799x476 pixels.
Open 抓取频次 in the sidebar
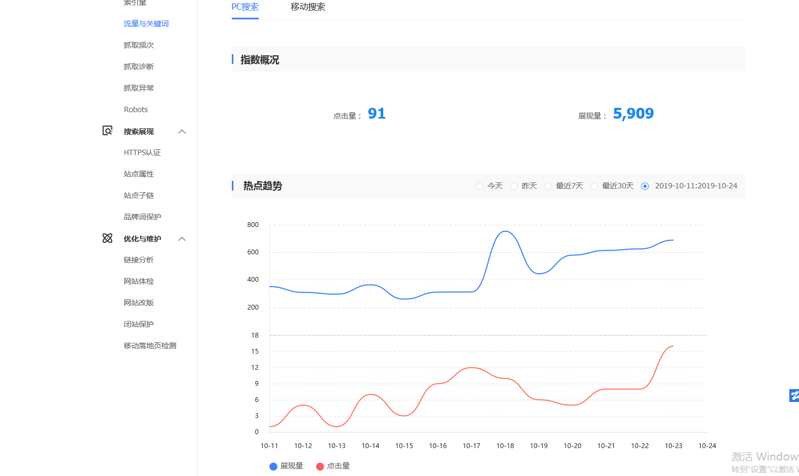pyautogui.click(x=139, y=45)
